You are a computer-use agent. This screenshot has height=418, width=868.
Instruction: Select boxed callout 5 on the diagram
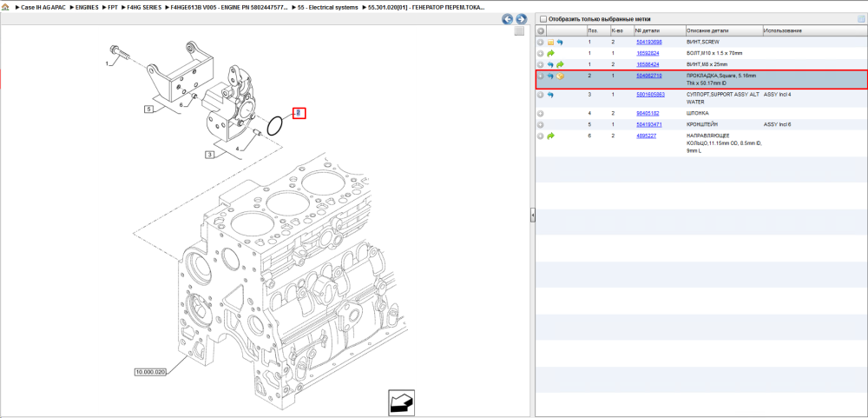coord(148,109)
